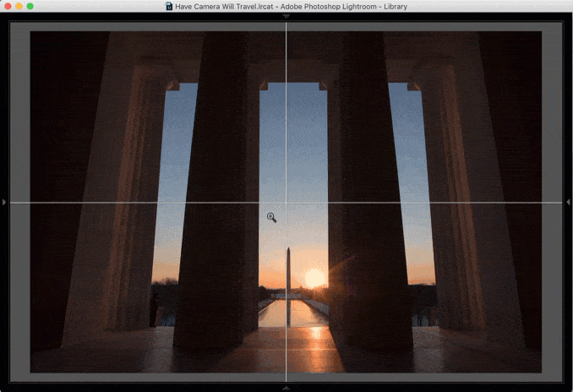The width and height of the screenshot is (573, 392).
Task: Click the setting sun in the photo
Action: click(x=314, y=279)
